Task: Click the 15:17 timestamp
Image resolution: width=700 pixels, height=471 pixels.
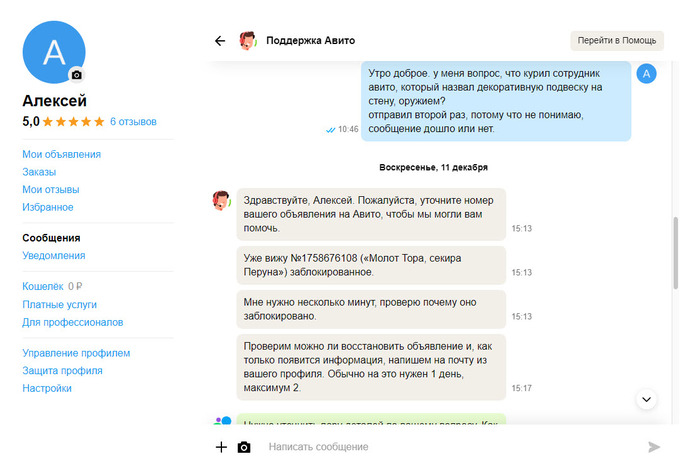Action: coord(521,388)
